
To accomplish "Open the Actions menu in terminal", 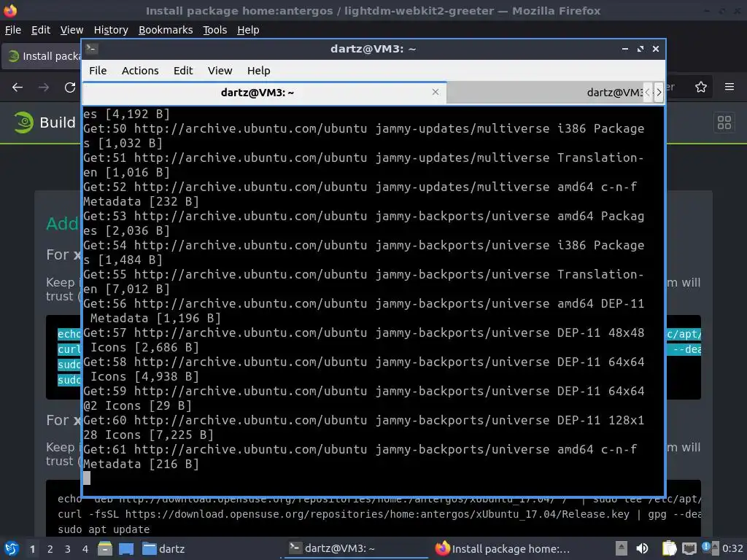I will [140, 71].
